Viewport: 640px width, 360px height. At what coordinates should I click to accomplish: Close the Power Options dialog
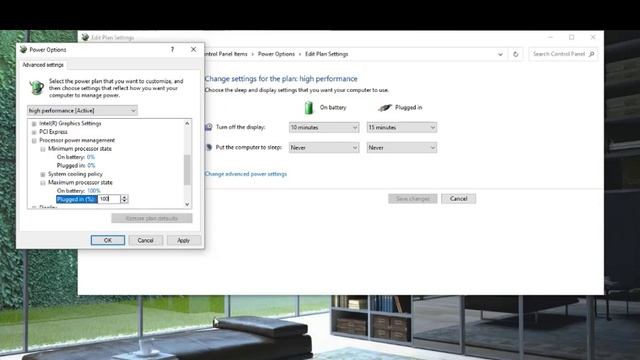tap(193, 49)
